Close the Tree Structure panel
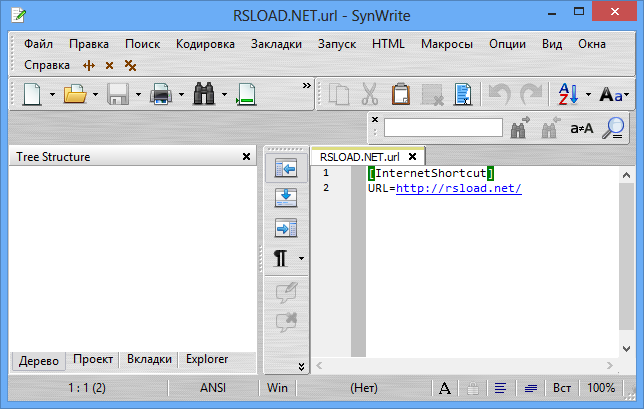Viewport: 644px width, 409px height. 246,156
